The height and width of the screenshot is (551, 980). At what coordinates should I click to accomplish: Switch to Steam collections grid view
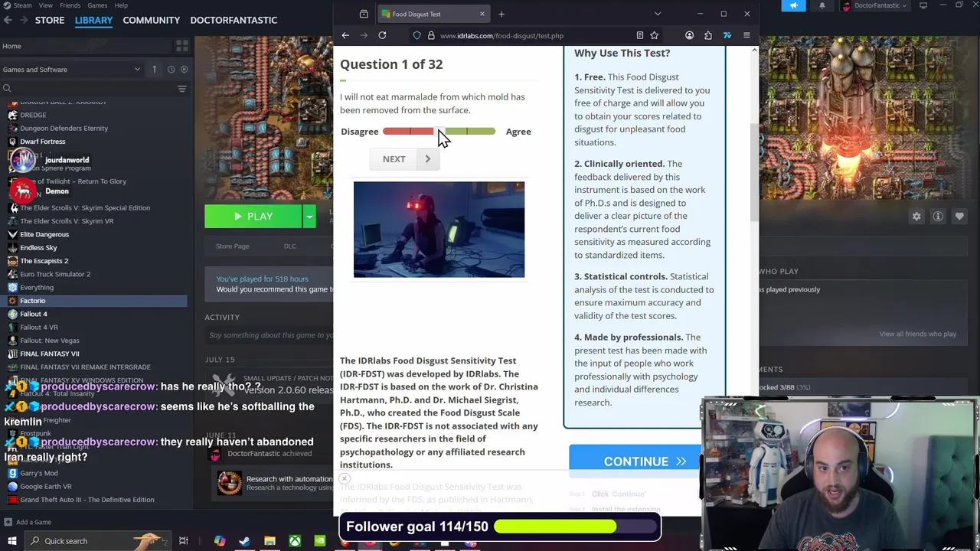pos(181,46)
